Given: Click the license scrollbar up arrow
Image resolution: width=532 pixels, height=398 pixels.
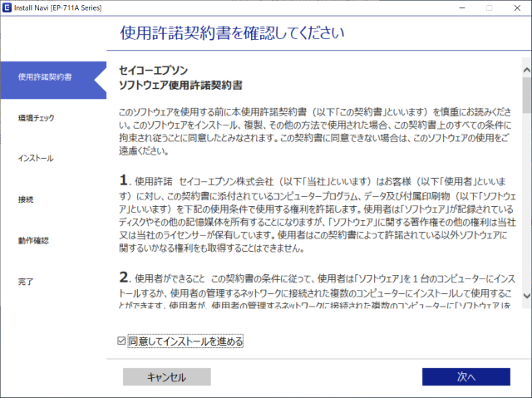Looking at the screenshot, I should tap(526, 70).
